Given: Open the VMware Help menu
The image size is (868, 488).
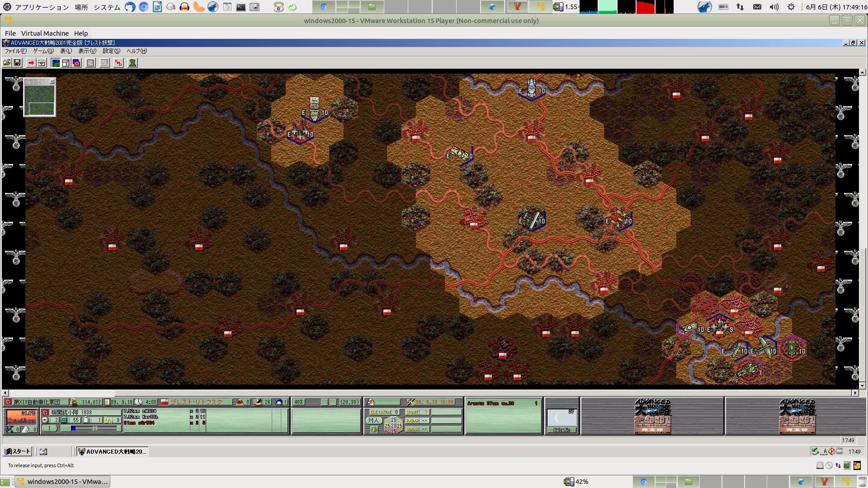Looking at the screenshot, I should tap(81, 33).
